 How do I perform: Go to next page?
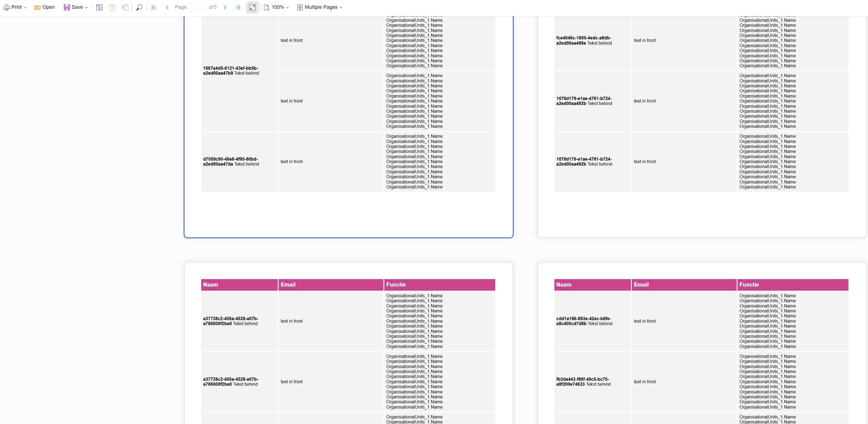[x=225, y=7]
